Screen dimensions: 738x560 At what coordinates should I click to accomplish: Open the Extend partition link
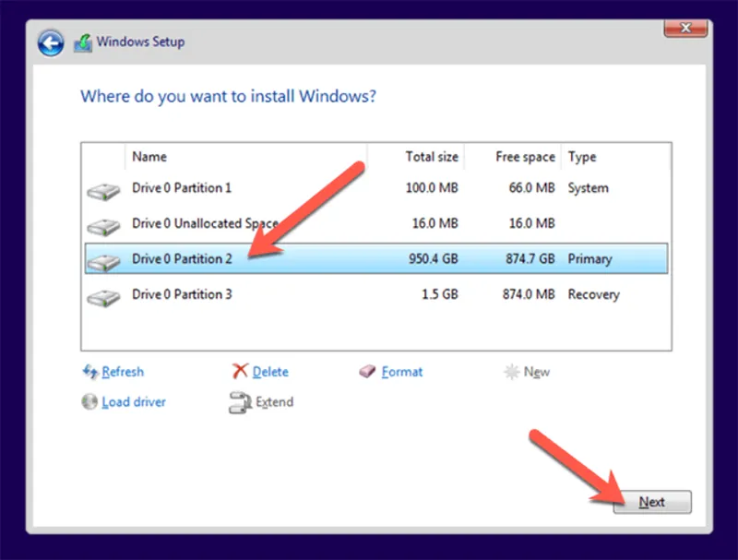tap(274, 401)
